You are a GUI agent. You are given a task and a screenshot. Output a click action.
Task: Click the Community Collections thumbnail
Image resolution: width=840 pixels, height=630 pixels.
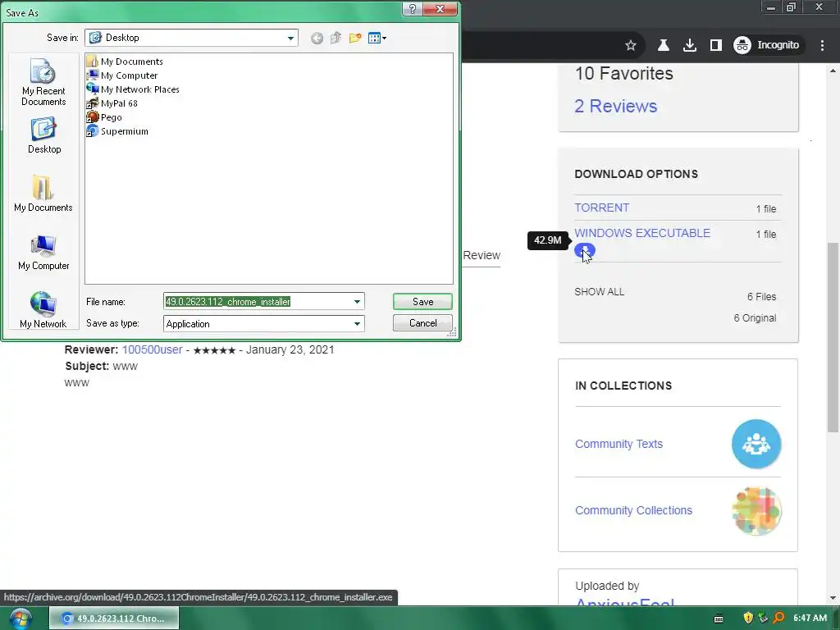click(756, 510)
